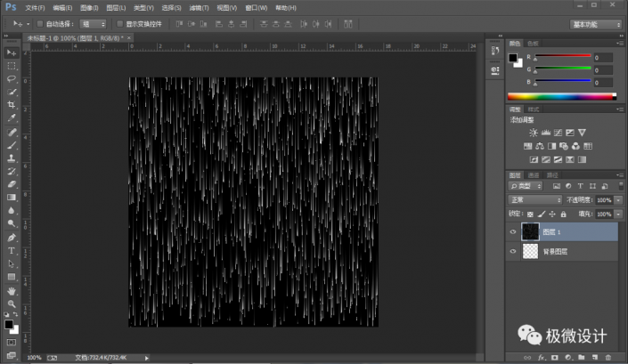Open the layer blend mode dropdown
The width and height of the screenshot is (628, 364).
coord(535,200)
